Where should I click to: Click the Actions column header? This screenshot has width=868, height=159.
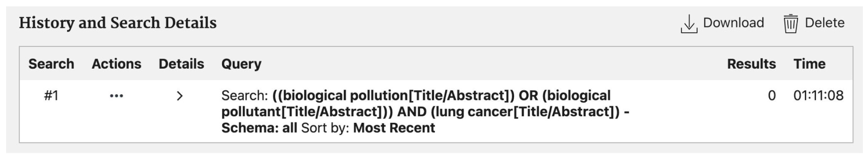point(116,64)
